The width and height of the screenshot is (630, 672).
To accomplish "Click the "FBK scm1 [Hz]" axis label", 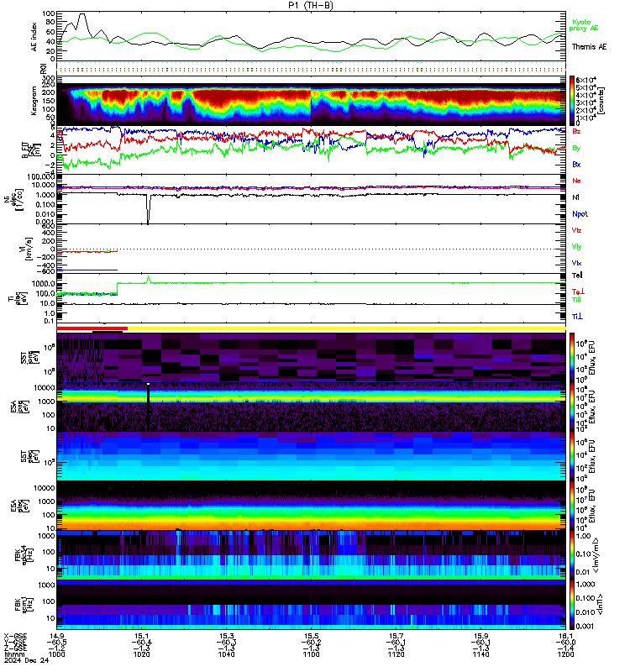I will click(x=24, y=605).
